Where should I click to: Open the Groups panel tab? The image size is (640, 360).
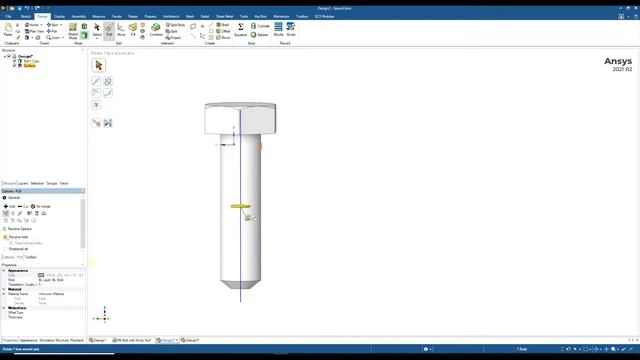(x=52, y=184)
